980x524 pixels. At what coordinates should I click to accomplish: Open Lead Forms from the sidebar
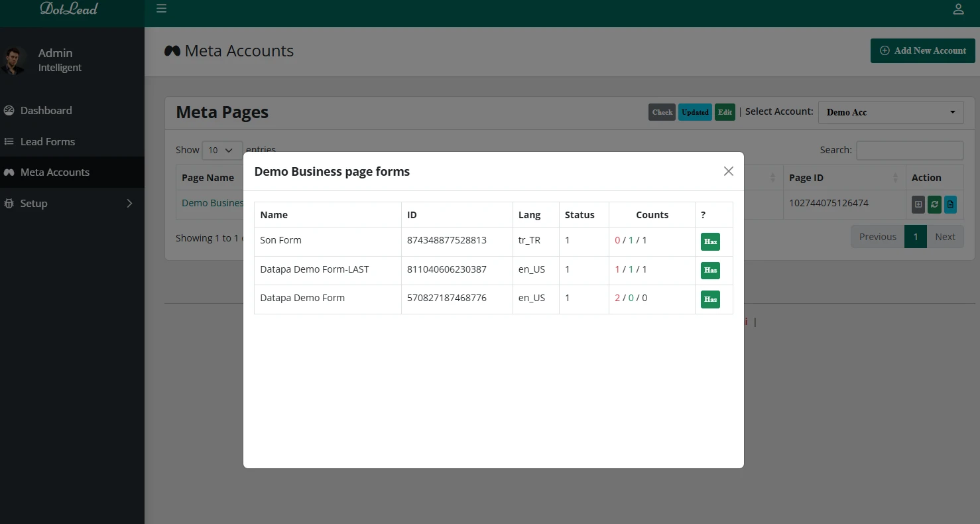click(x=47, y=142)
